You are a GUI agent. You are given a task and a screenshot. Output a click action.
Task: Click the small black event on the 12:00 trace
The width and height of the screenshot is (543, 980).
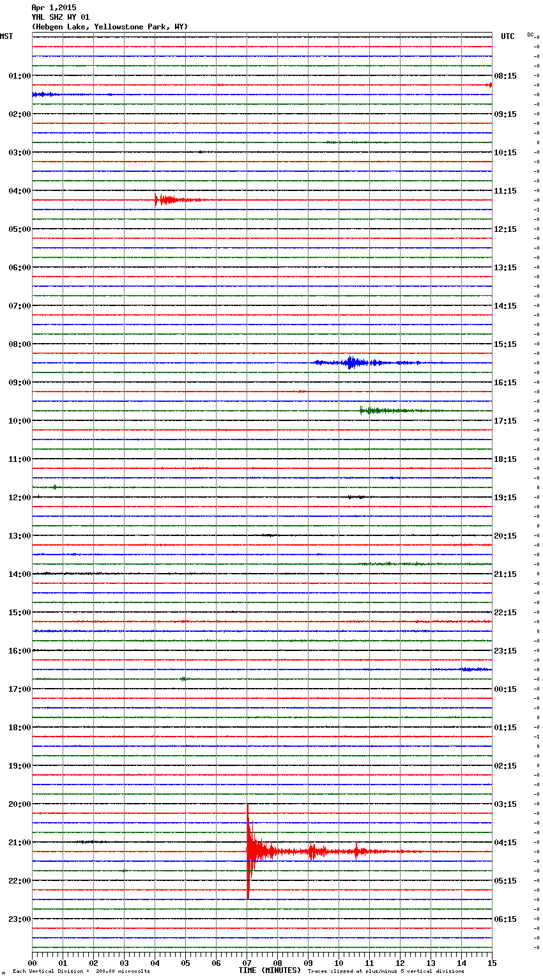click(x=356, y=497)
